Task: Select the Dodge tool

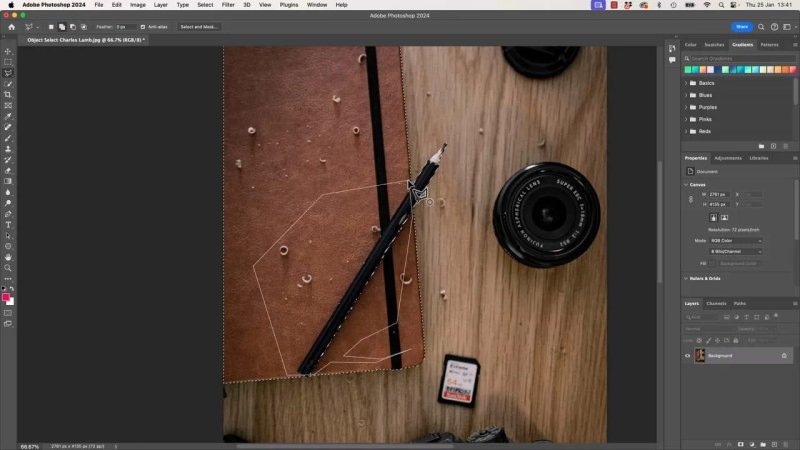Action: 8,203
